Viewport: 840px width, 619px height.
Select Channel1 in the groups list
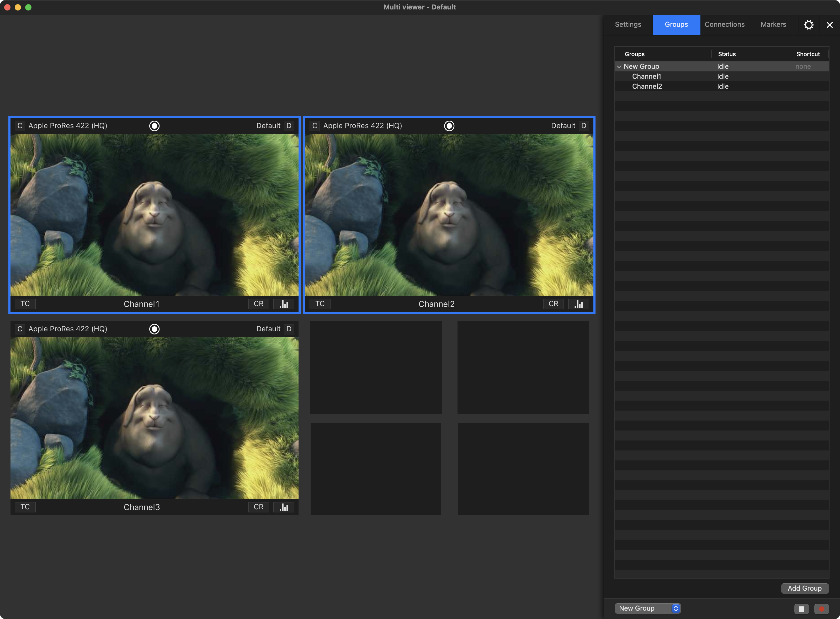[646, 76]
